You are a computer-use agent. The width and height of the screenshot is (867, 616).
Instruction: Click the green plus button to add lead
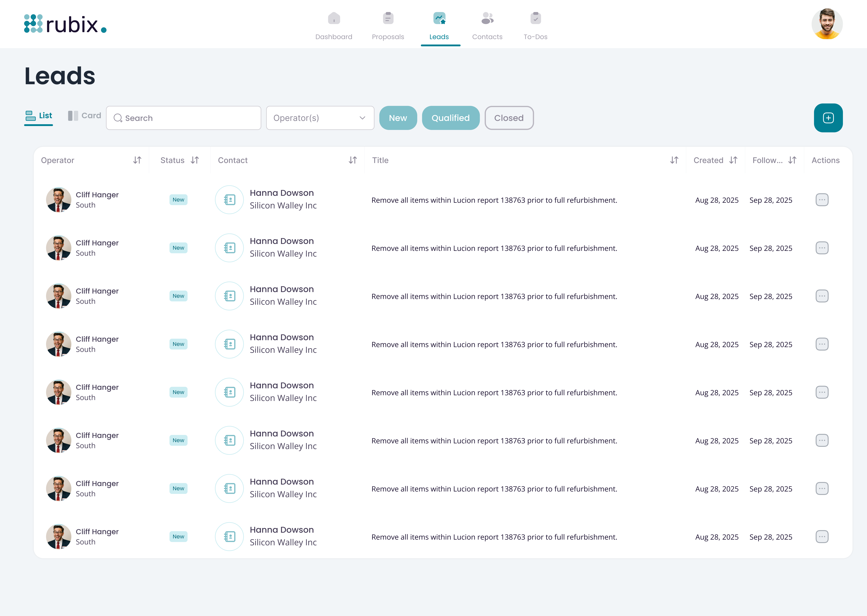pyautogui.click(x=828, y=118)
